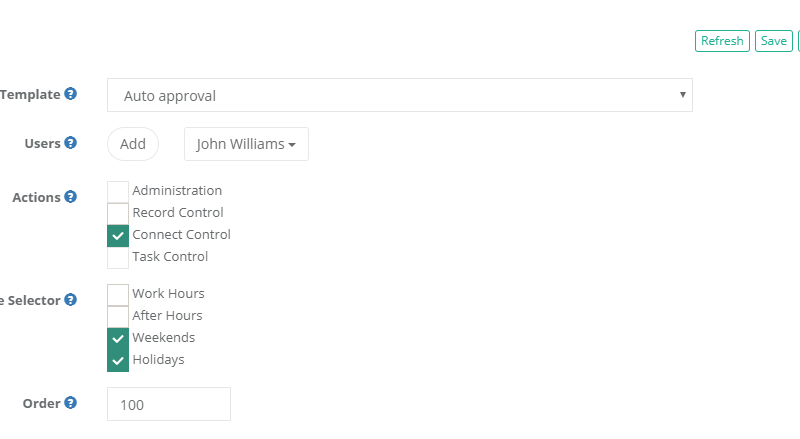This screenshot has height=439, width=800.
Task: Open the Template dropdown showing Auto approval
Action: [399, 96]
